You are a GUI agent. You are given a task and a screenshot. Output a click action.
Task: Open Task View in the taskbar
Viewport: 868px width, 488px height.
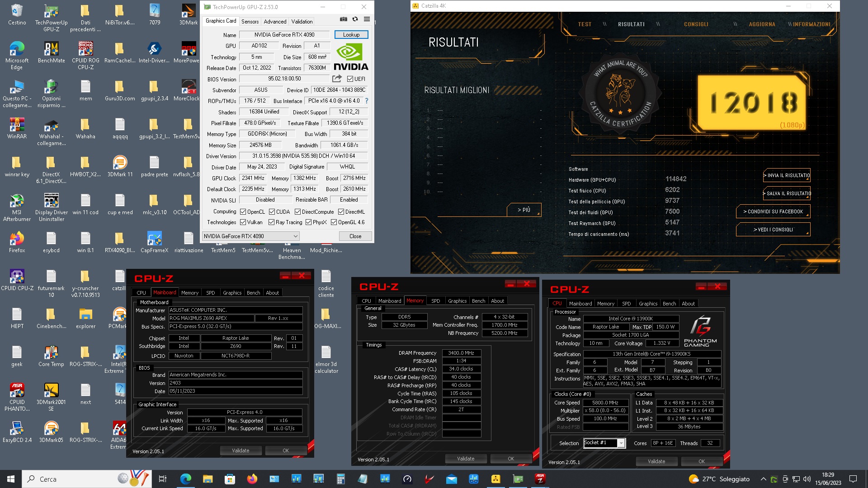coord(163,479)
